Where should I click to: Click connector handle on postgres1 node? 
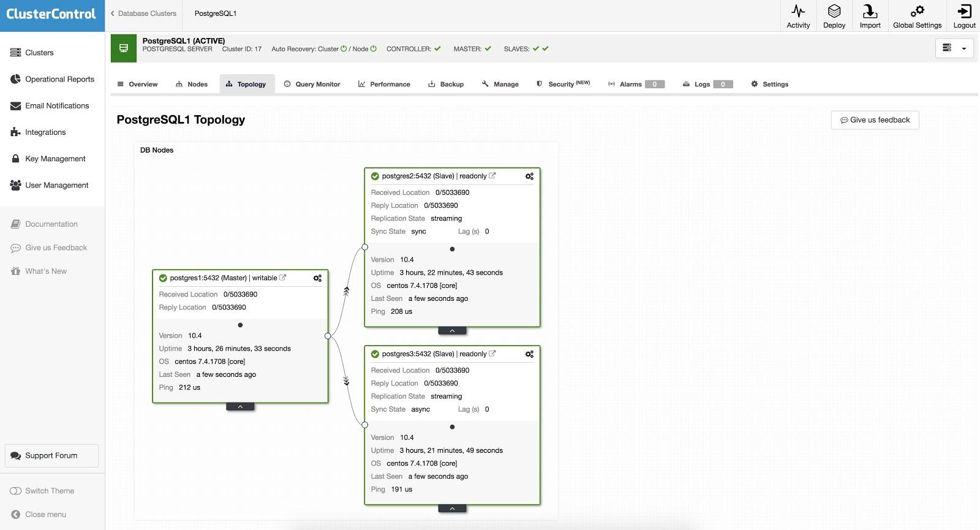tap(328, 336)
